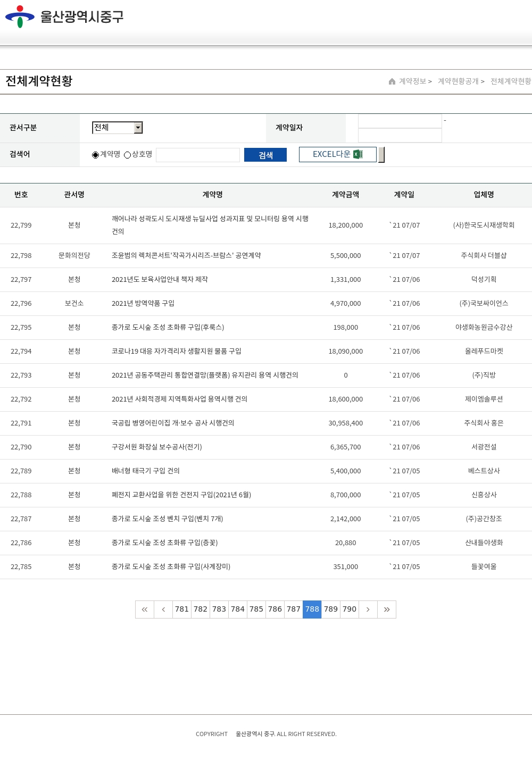Open the 계약현황공개 breadcrumb item
This screenshot has height=768, width=532.
(458, 81)
